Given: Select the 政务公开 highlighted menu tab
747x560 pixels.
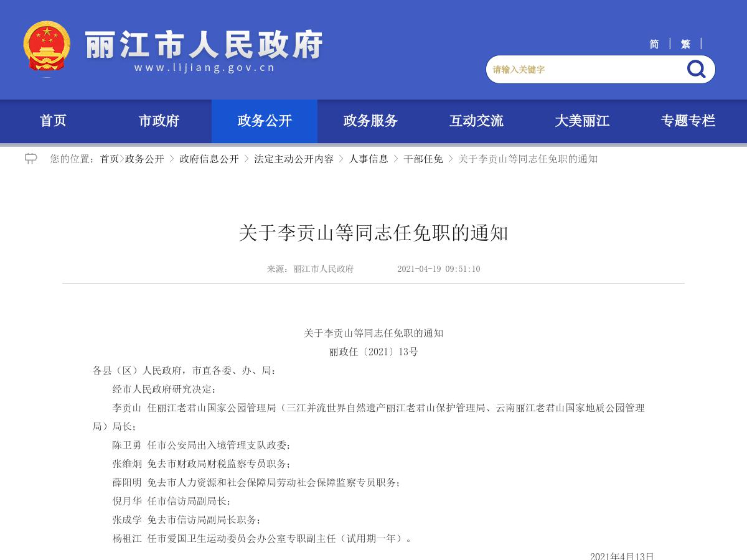Looking at the screenshot, I should tap(264, 121).
